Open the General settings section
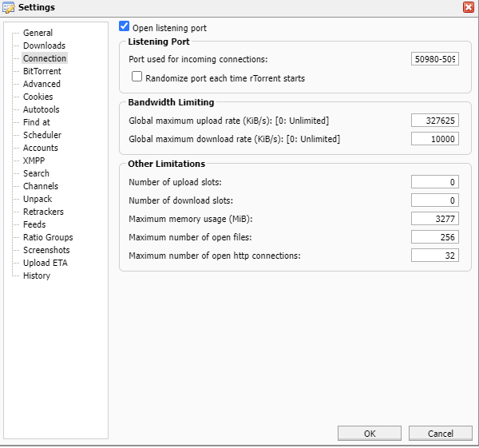The image size is (479, 448). point(38,33)
